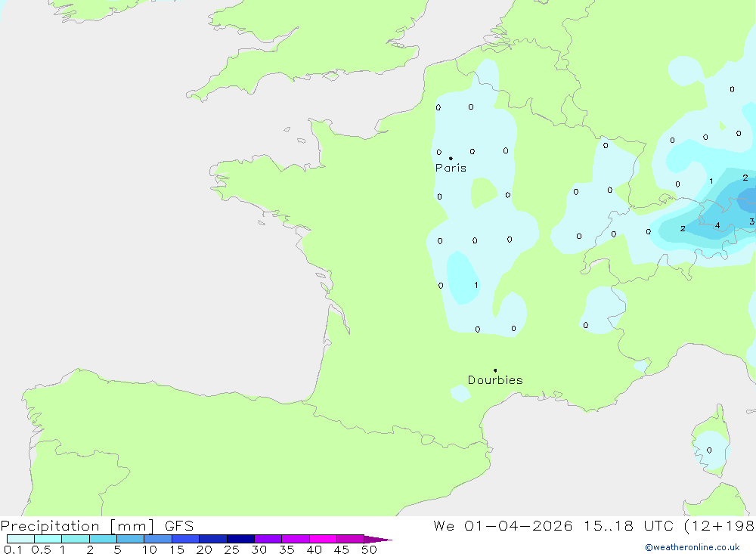Viewport: 756px width, 554px height.
Task: Click the precipitation value 4 on the map
Action: click(717, 225)
